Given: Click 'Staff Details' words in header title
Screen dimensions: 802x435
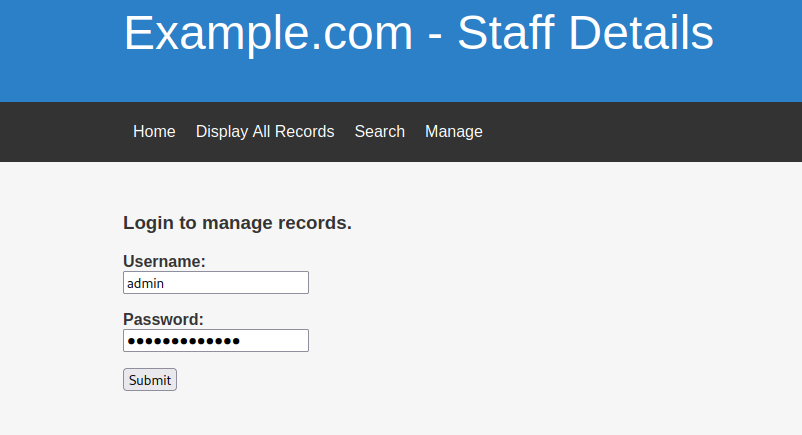Looking at the screenshot, I should 585,34.
